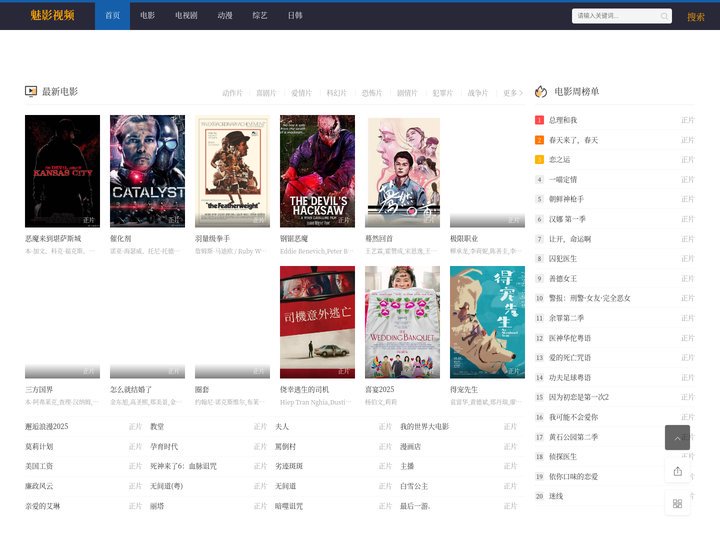Screen dimensions: 720x540
Task: Open the Wedding Banquet movie poster
Action: click(x=402, y=322)
